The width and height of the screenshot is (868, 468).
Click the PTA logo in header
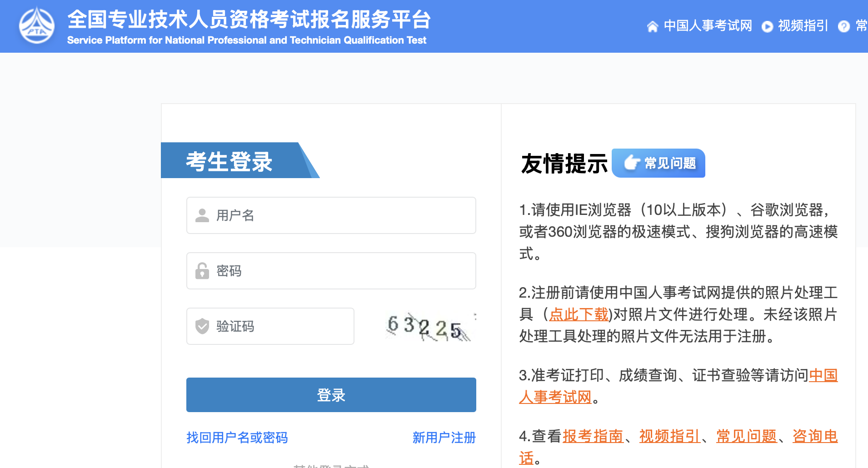37,26
